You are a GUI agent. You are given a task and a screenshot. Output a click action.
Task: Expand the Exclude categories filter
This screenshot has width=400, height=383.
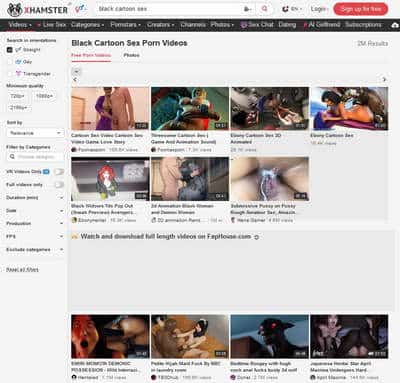(35, 250)
